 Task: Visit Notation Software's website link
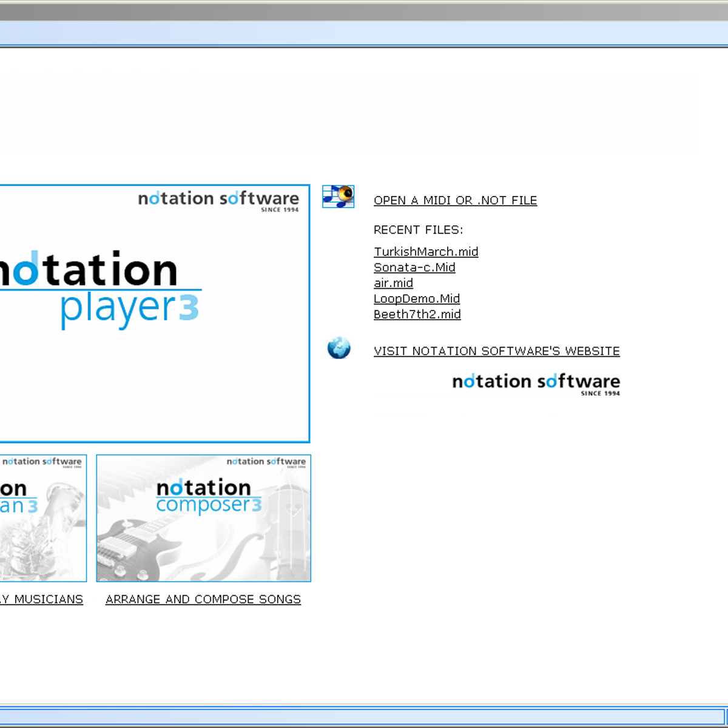click(x=497, y=351)
